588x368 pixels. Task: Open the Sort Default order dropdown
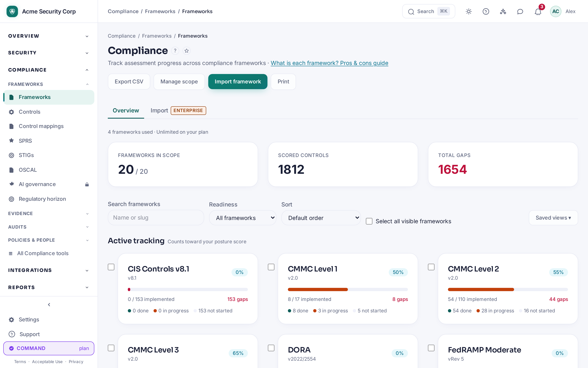[321, 218]
